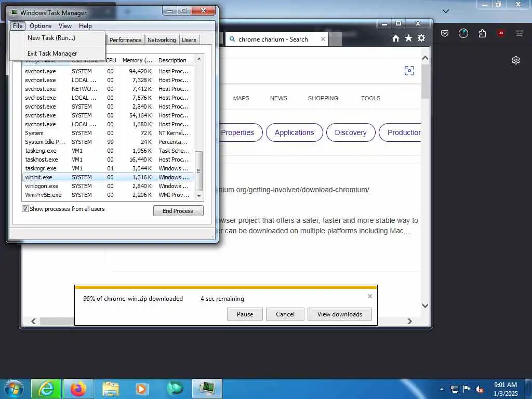Pause the chrome-win.zip download
This screenshot has height=399, width=532.
click(x=245, y=314)
